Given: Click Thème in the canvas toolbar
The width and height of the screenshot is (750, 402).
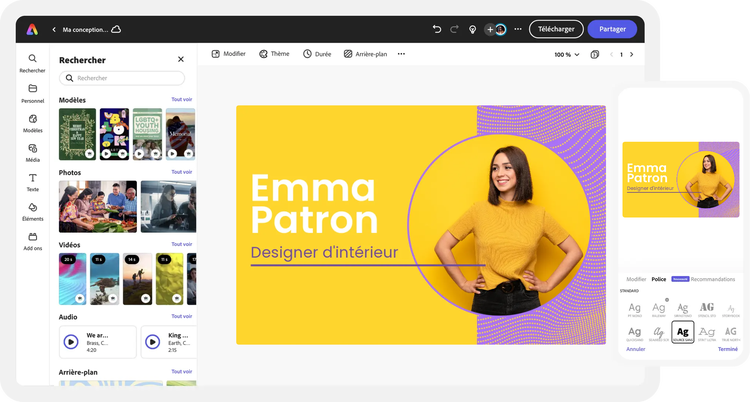Looking at the screenshot, I should tap(274, 54).
